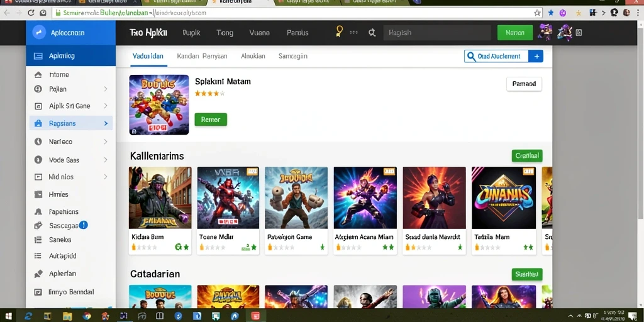Select the Ragsians sidebar item
Image resolution: width=644 pixels, height=322 pixels.
pyautogui.click(x=70, y=123)
